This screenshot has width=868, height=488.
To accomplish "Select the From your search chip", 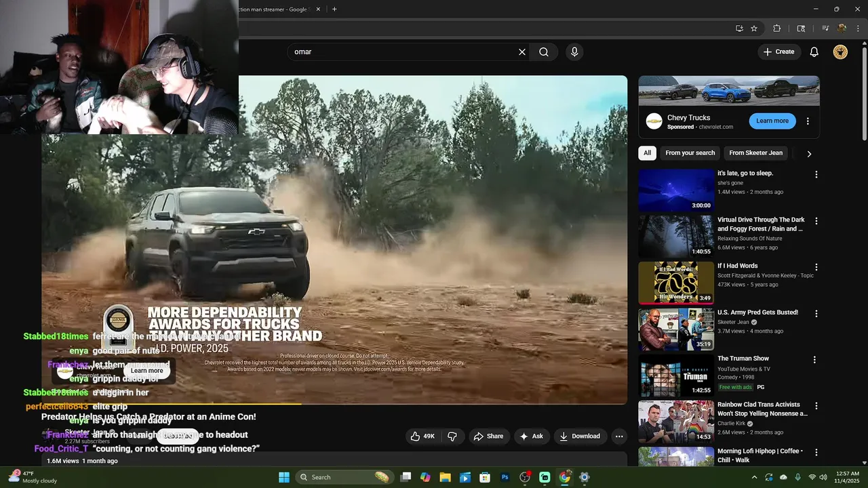I will (x=690, y=153).
